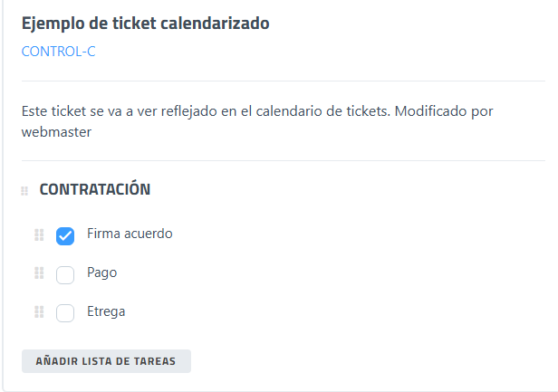The height and width of the screenshot is (392, 558).
Task: Click the Firma acuerdo task label
Action: [x=130, y=234]
